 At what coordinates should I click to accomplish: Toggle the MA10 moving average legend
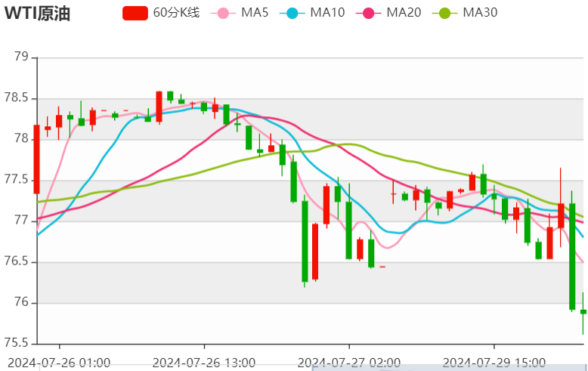click(x=312, y=13)
